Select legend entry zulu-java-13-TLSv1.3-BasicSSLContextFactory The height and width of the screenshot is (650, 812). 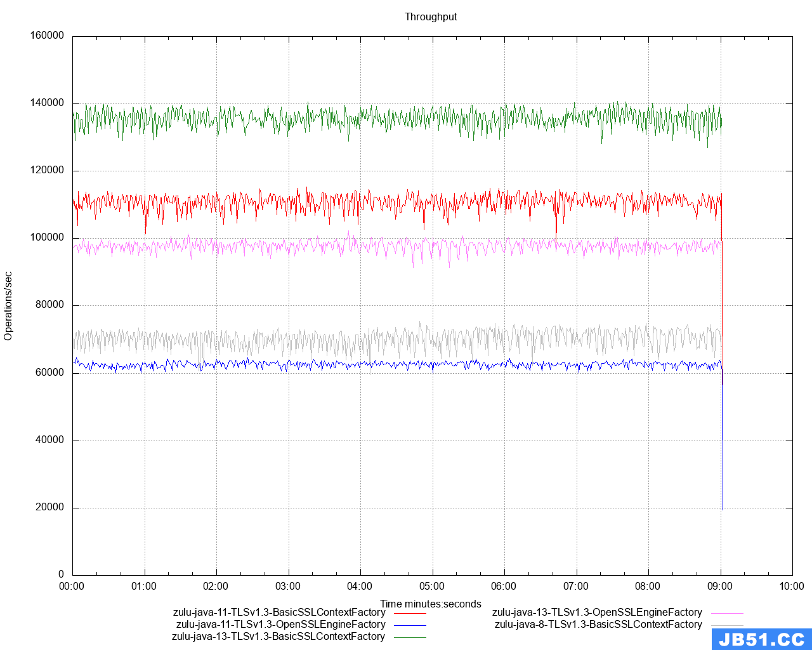278,637
